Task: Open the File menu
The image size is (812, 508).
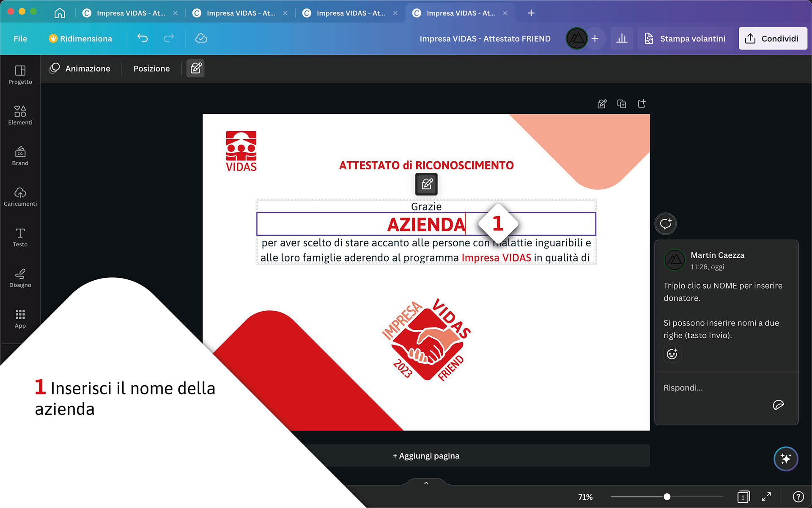Action: (x=20, y=39)
